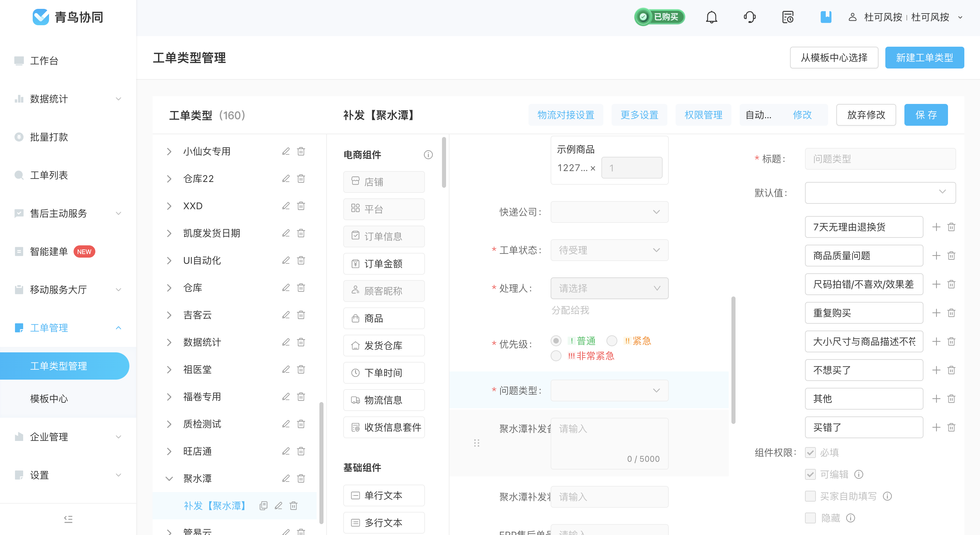Open the user account dropdown 杜可风按
Screen dimensions: 980x535
905,17
